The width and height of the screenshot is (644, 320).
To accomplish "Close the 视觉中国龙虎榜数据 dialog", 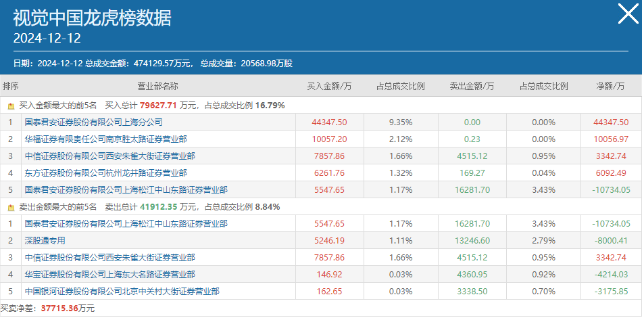I will point(628,14).
